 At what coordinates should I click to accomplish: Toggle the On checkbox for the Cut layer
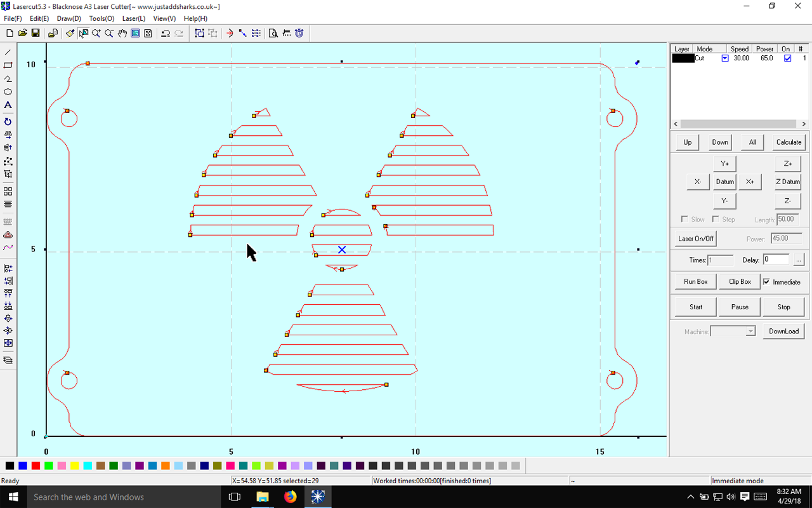pyautogui.click(x=788, y=58)
